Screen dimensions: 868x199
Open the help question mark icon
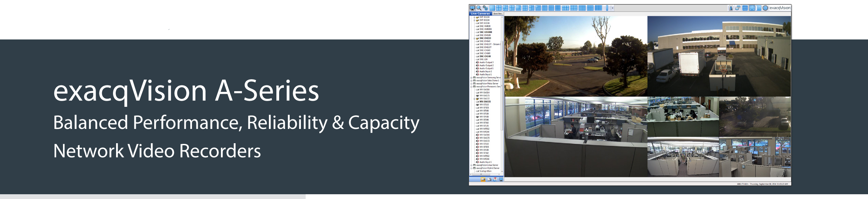[x=766, y=8]
